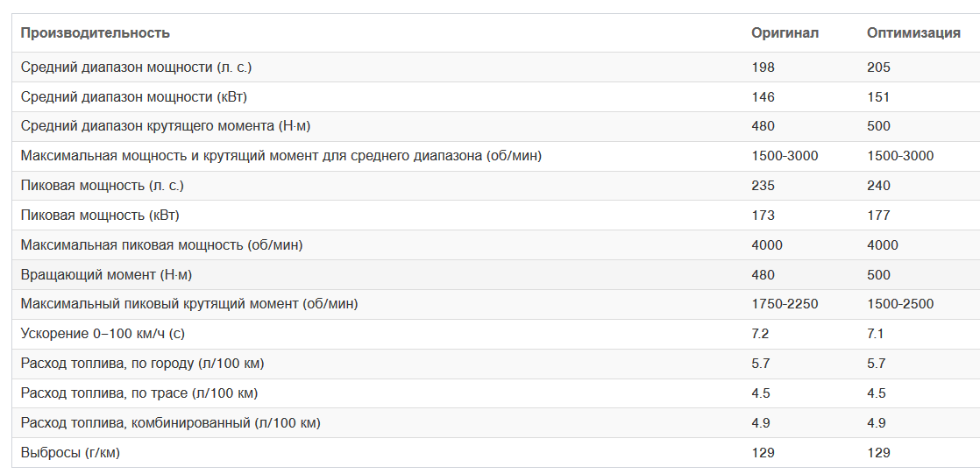The image size is (980, 474).
Task: Click the Ускорение 0–100 км/ч label
Action: 103,334
